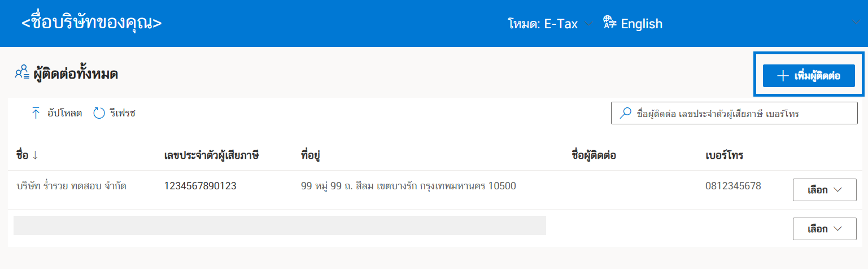Open the เลือก dropdown on the blank row
Screen dimensions: 868x269
(x=825, y=229)
